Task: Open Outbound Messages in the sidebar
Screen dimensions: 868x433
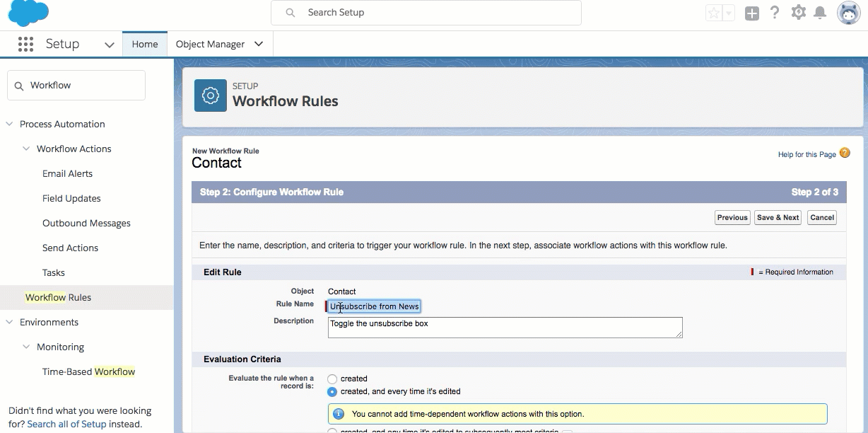Action: pyautogui.click(x=86, y=223)
